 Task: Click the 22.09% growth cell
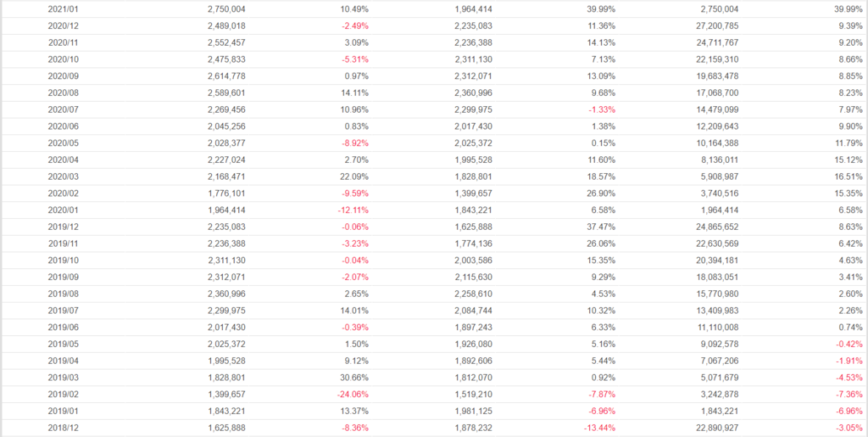(x=354, y=176)
